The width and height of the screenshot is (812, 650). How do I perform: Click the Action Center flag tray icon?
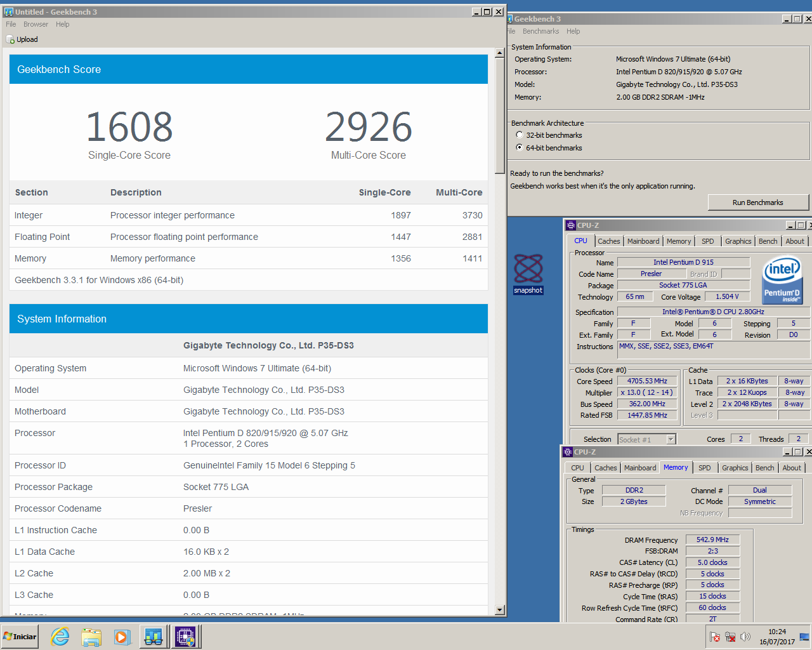click(714, 637)
